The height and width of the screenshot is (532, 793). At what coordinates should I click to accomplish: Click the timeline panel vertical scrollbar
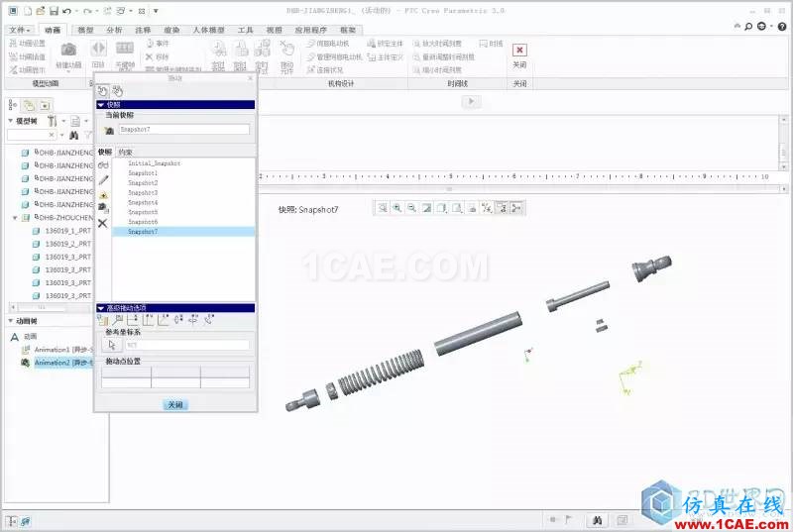783,144
